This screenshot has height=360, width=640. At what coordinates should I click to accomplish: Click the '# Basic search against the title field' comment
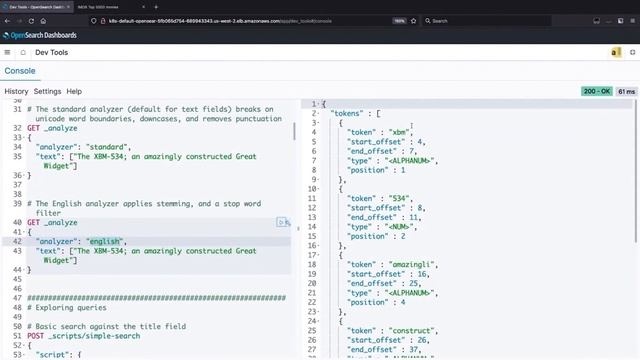click(107, 327)
